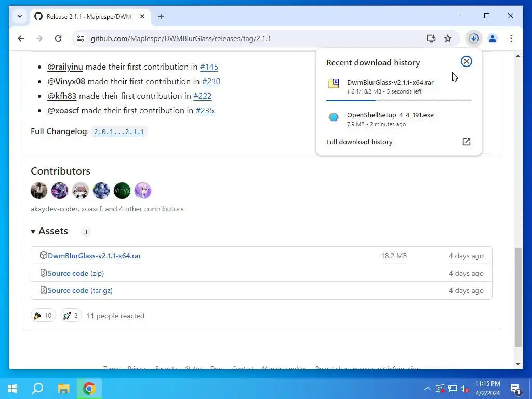
Task: Click the second contributor avatar
Action: tap(60, 190)
